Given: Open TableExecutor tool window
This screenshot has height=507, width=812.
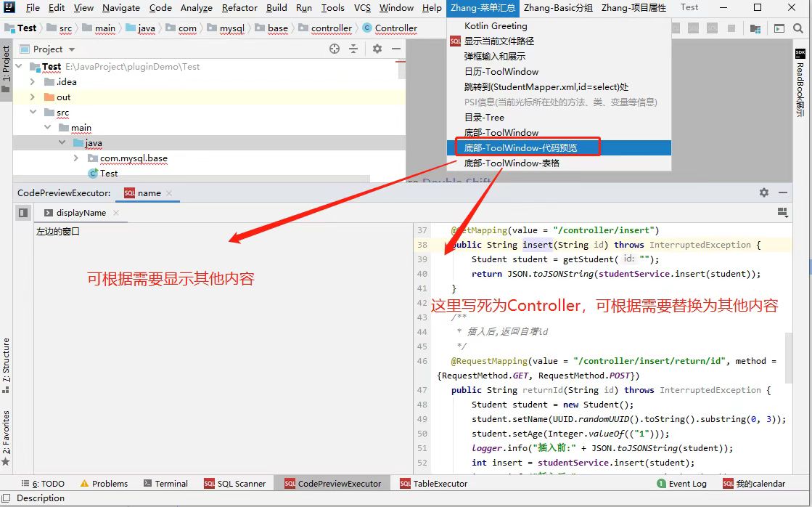Looking at the screenshot, I should [x=433, y=484].
